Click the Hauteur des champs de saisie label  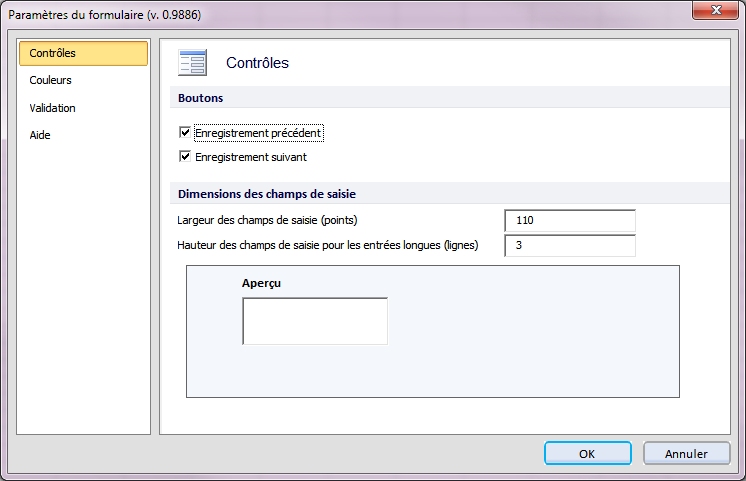327,245
